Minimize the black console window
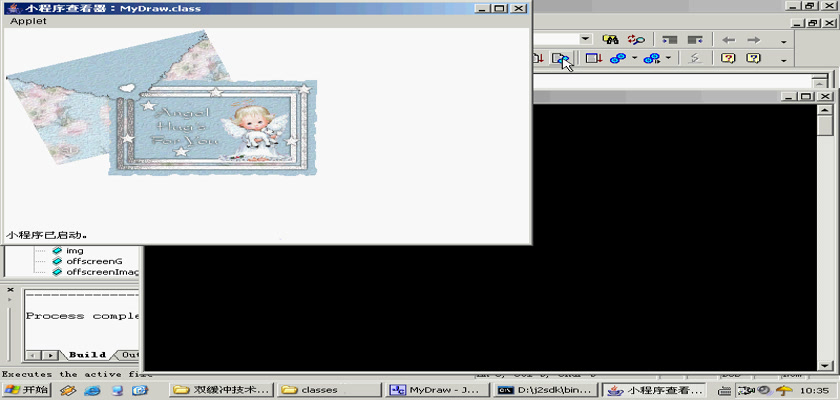 (789, 96)
